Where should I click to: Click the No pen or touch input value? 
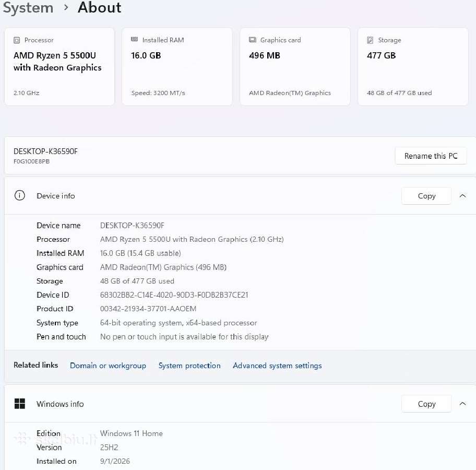[x=184, y=337]
